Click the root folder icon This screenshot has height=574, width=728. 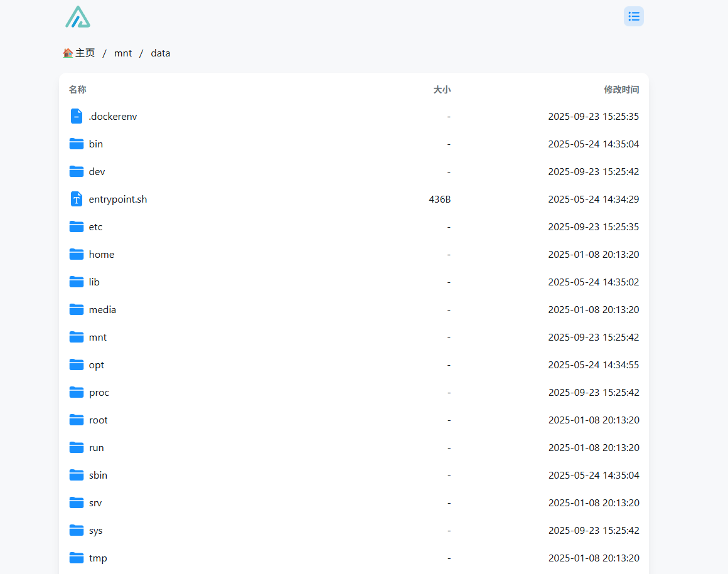click(x=77, y=420)
